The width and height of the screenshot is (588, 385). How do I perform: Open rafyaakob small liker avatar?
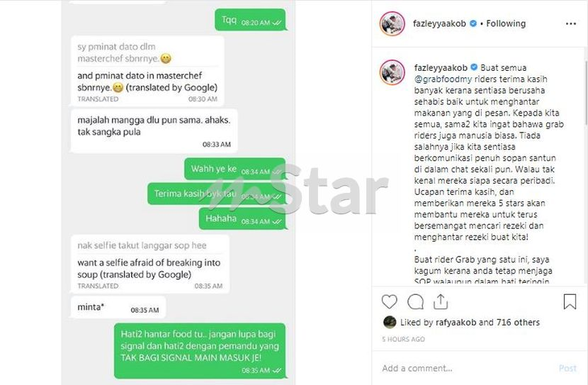(390, 323)
